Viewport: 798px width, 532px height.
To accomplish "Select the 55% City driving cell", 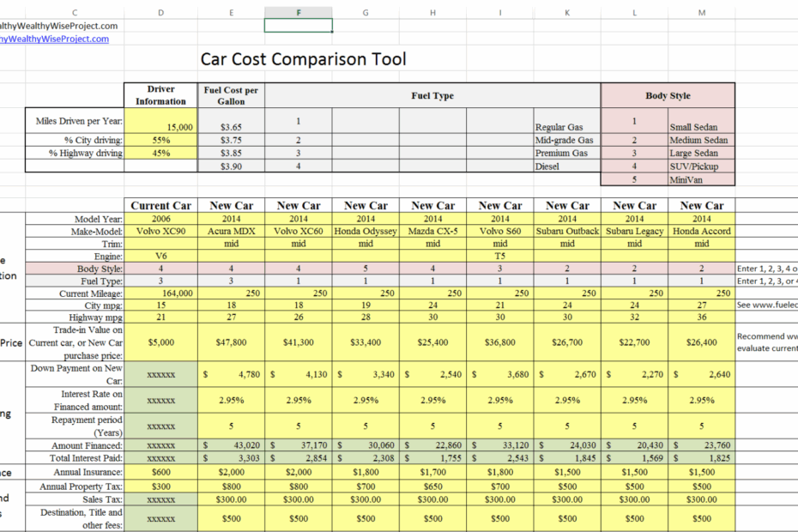I will (160, 140).
